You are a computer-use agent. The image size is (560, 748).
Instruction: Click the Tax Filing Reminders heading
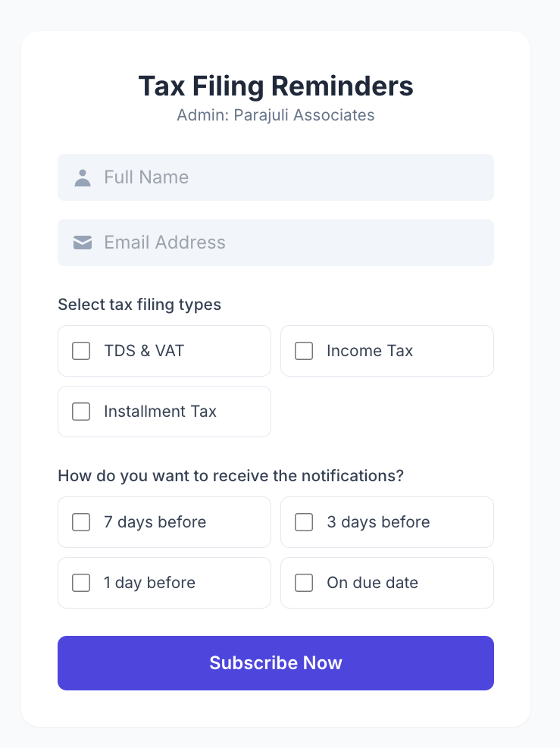[x=276, y=86]
